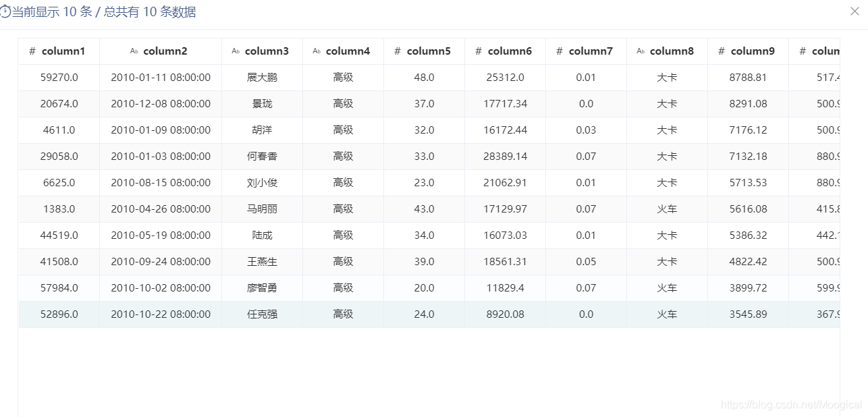Click the name cell 刘小俊
Screen dimensions: 868x417
click(262, 183)
